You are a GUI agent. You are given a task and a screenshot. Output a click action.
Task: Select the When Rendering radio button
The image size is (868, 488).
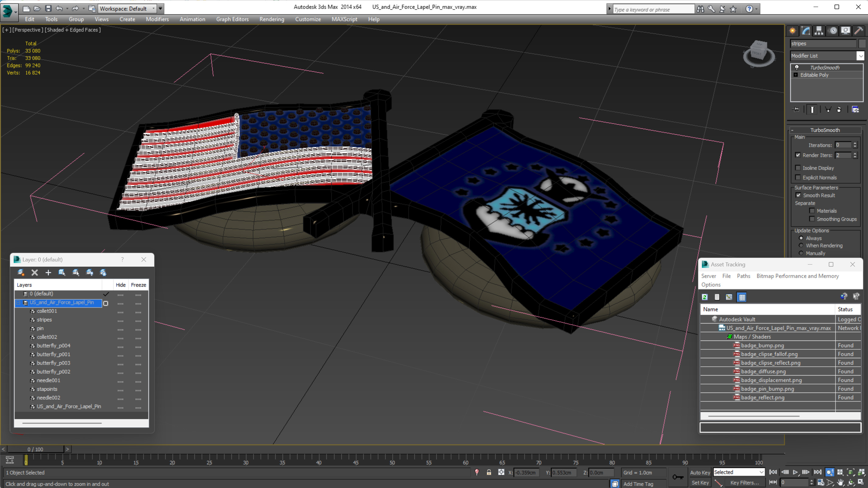click(x=801, y=245)
